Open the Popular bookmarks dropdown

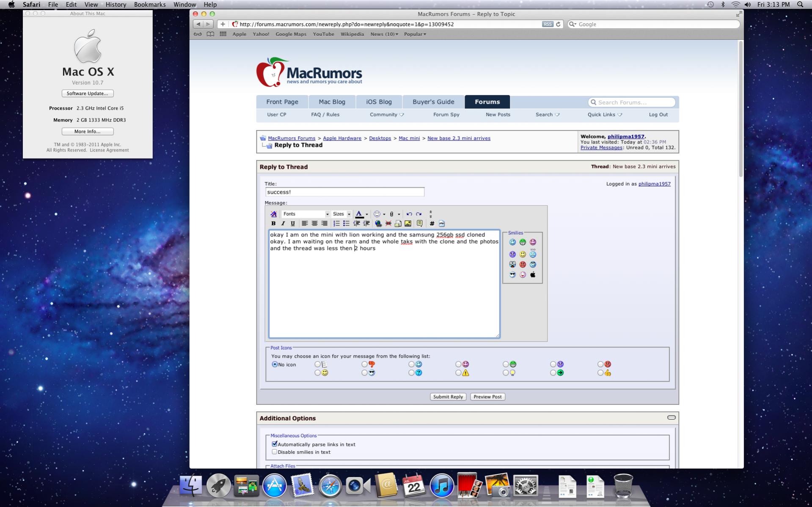point(415,34)
